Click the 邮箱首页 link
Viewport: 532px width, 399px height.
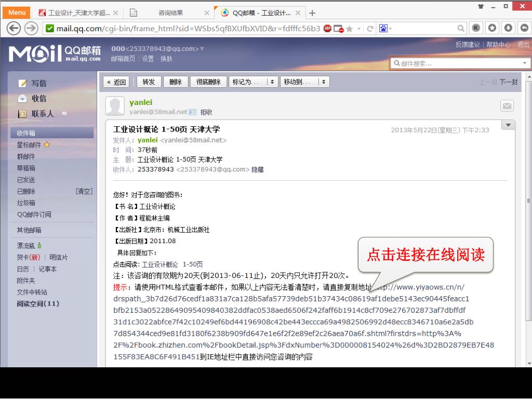123,59
